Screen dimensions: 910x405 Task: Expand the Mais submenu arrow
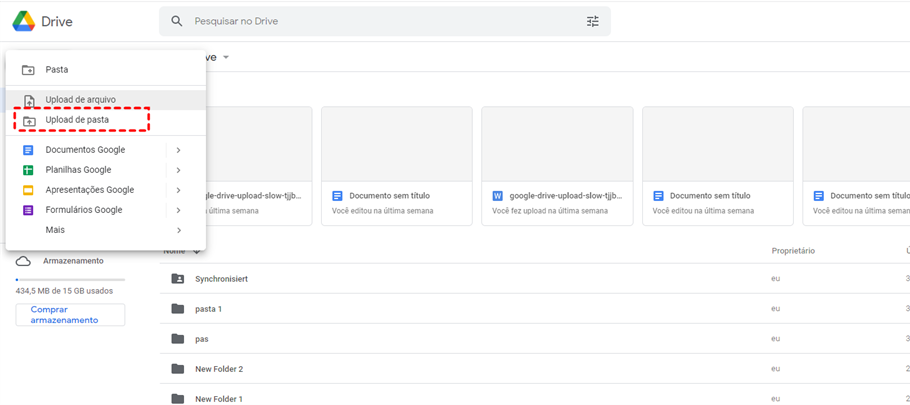coord(178,230)
